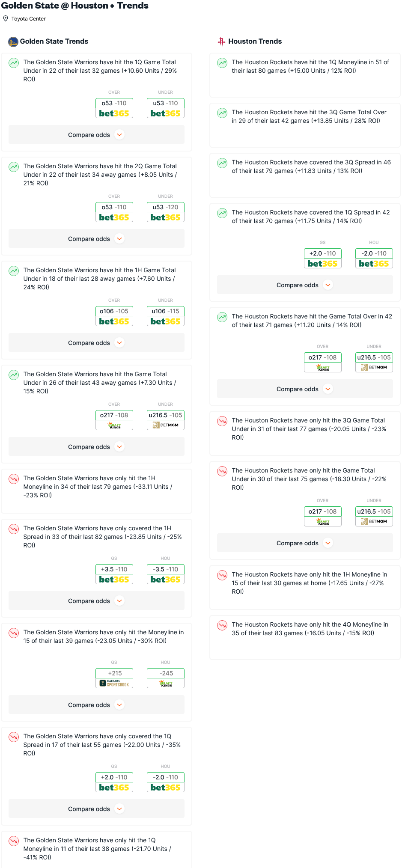Image resolution: width=402 pixels, height=868 pixels.
Task: Click red downtrend icon for Warriors 1H Moneyline
Action: click(14, 479)
